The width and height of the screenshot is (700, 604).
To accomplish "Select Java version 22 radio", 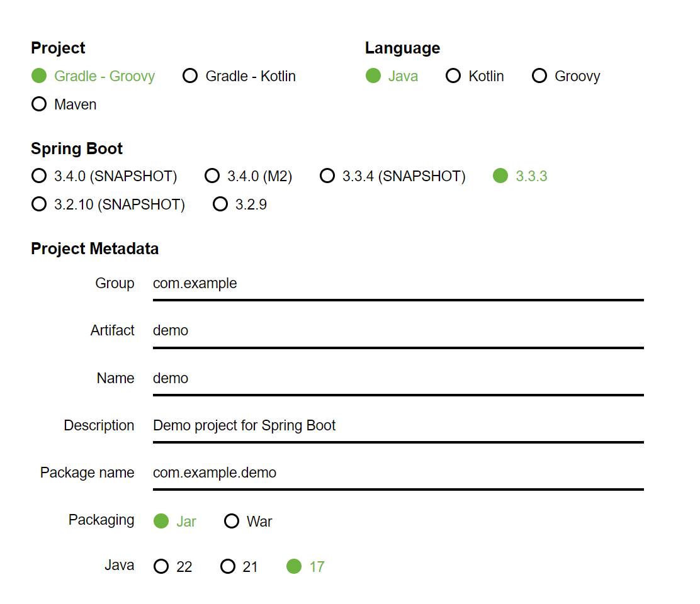I will tap(162, 567).
